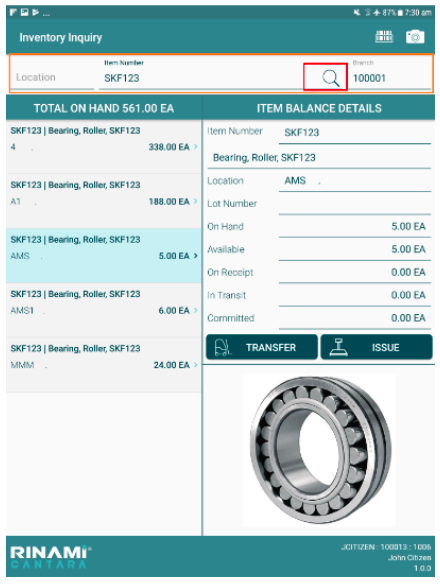Select 338.00 EA quantity value

pyautogui.click(x=169, y=147)
